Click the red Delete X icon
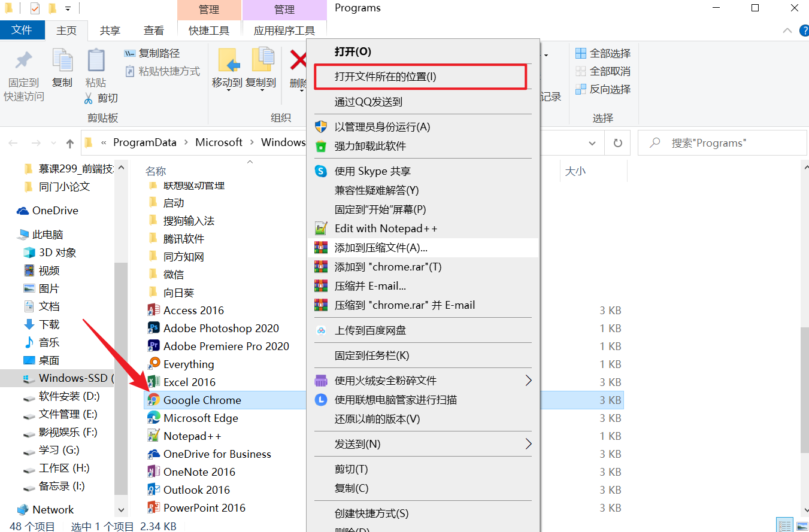The width and height of the screenshot is (809, 532). pyautogui.click(x=298, y=60)
